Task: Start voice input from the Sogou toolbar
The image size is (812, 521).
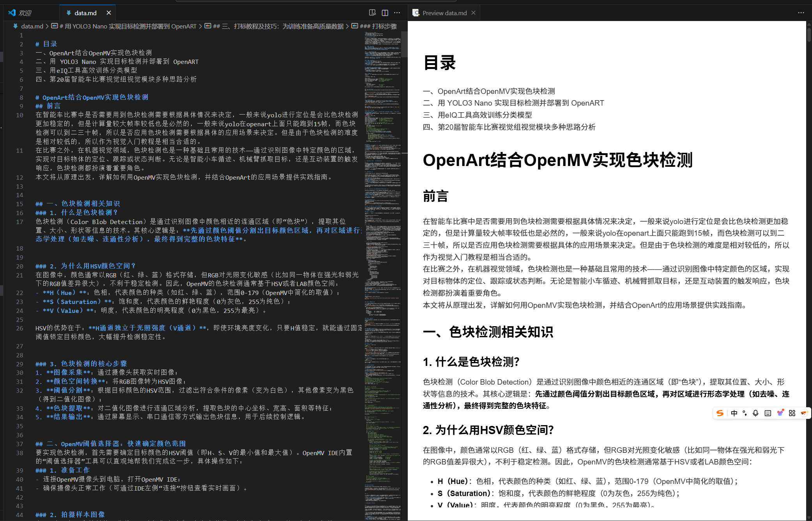Action: pyautogui.click(x=755, y=413)
